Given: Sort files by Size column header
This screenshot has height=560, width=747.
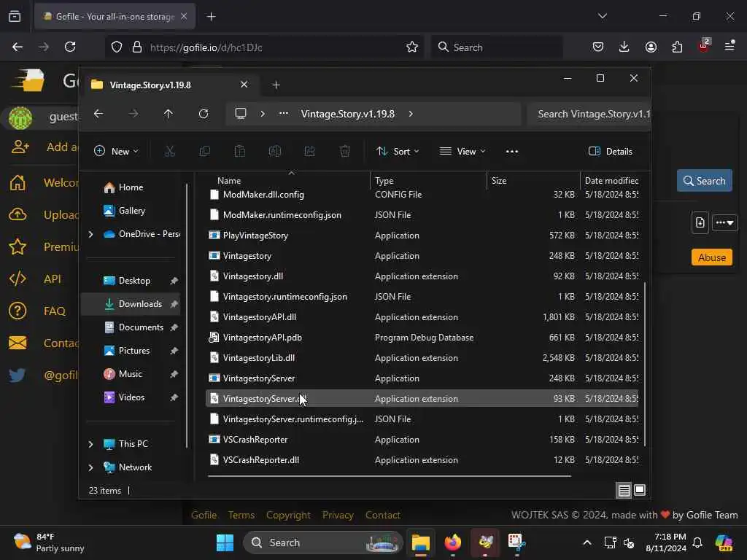Looking at the screenshot, I should 533,181.
